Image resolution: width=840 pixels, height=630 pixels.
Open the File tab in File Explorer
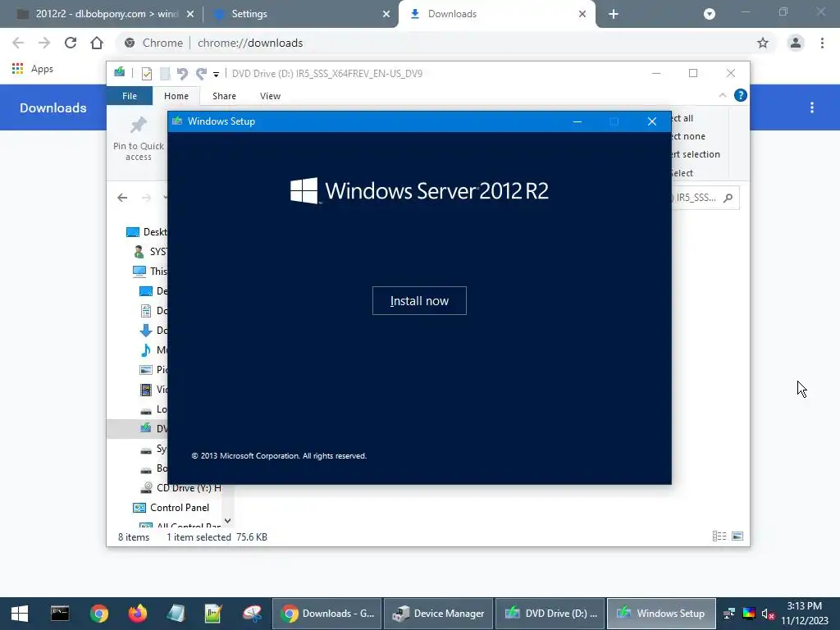pyautogui.click(x=129, y=96)
